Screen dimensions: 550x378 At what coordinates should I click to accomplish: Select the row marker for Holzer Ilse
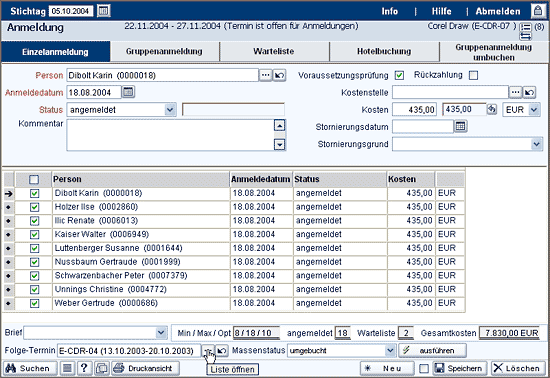point(8,207)
